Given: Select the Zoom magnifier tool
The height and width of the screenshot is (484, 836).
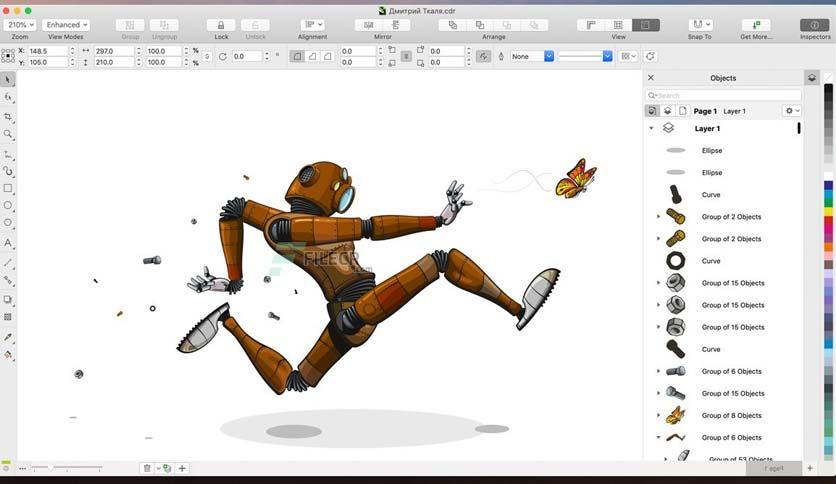Looking at the screenshot, I should click(x=8, y=134).
